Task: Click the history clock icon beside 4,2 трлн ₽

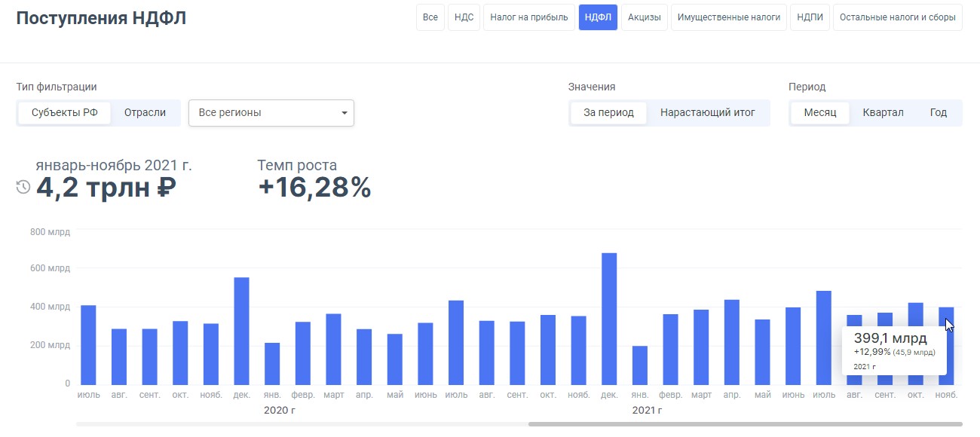Action: 23,188
